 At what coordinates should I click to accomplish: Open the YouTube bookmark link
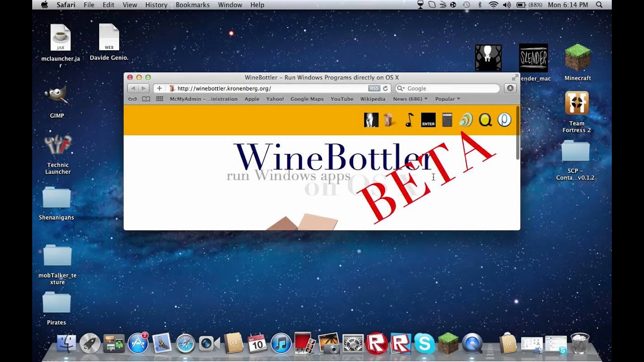(x=342, y=99)
